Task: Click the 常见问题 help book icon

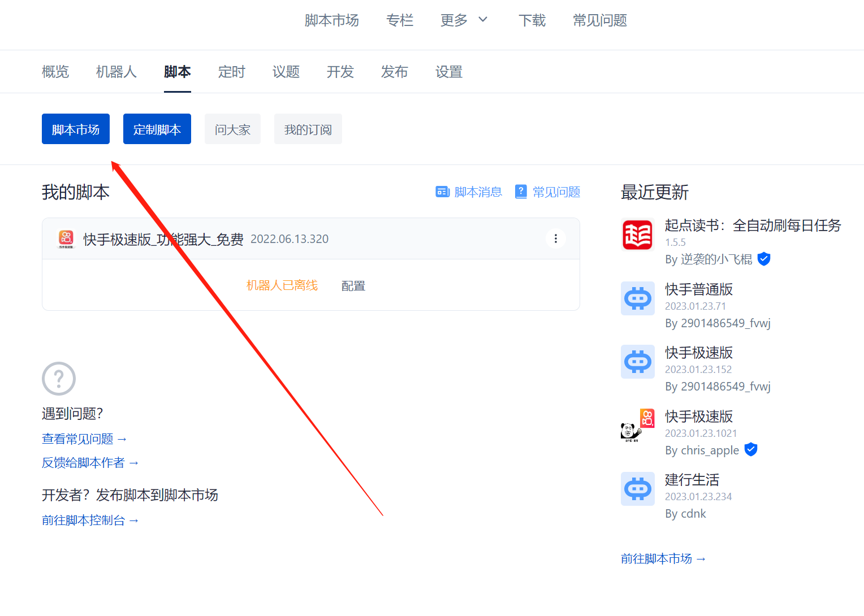Action: tap(521, 192)
